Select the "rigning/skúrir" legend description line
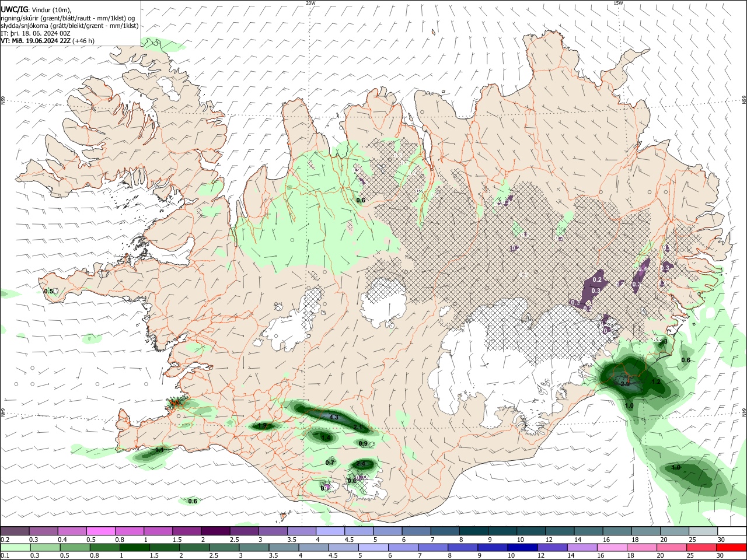747x560 pixels. [68, 17]
